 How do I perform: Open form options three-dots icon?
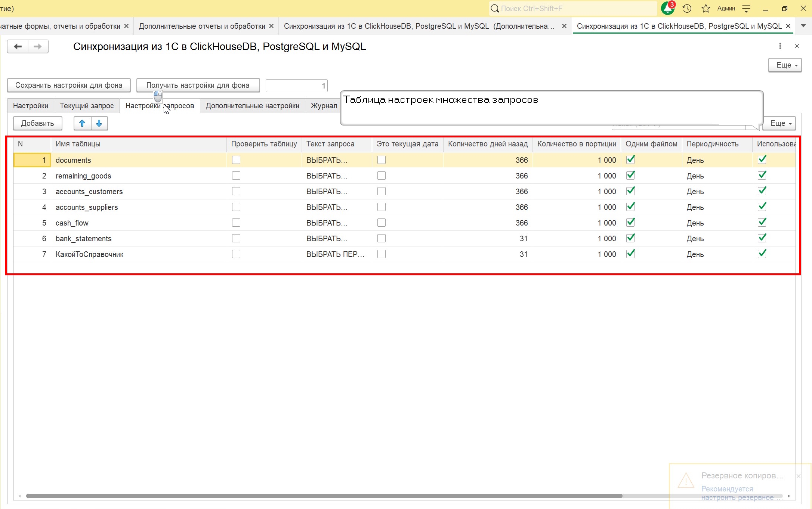click(780, 46)
